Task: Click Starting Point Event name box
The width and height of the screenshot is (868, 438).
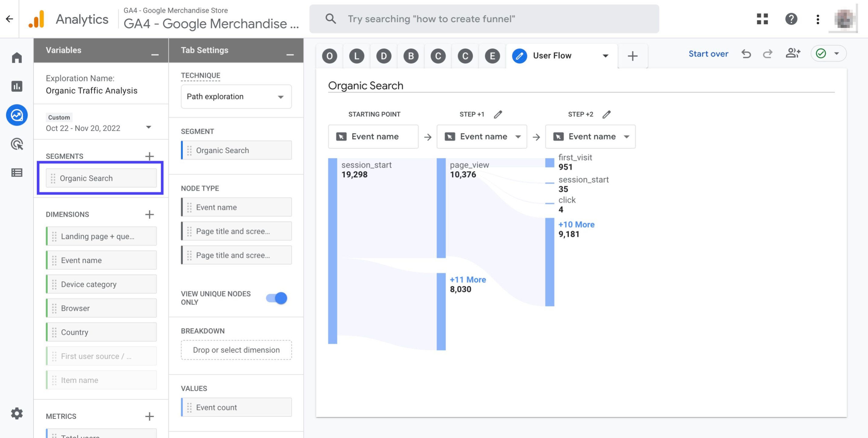Action: [373, 137]
